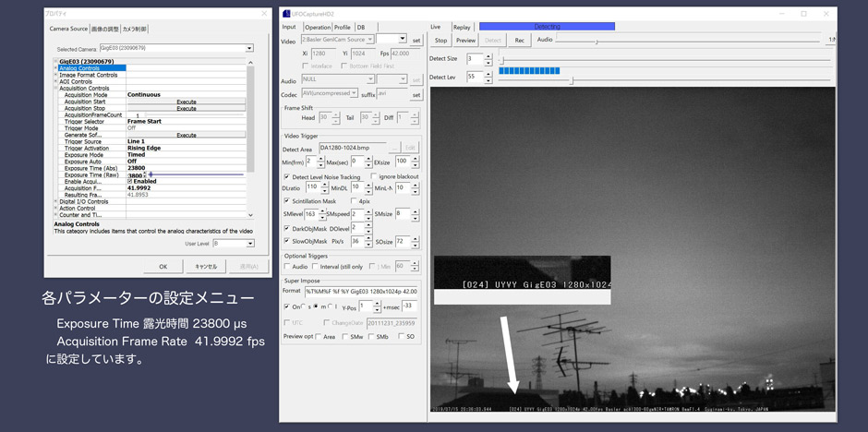Click the Exposure Time (Raw) slider
Screen dimensions: 868x432
pos(196,175)
